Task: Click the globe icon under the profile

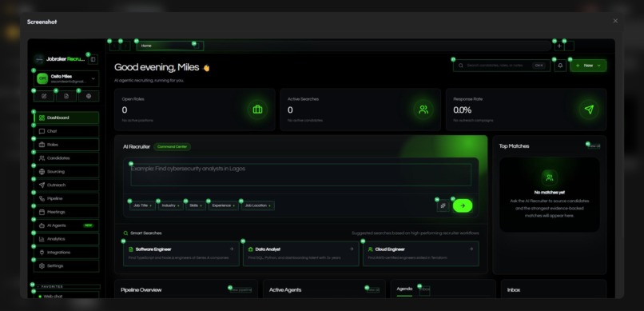Action: (x=89, y=96)
